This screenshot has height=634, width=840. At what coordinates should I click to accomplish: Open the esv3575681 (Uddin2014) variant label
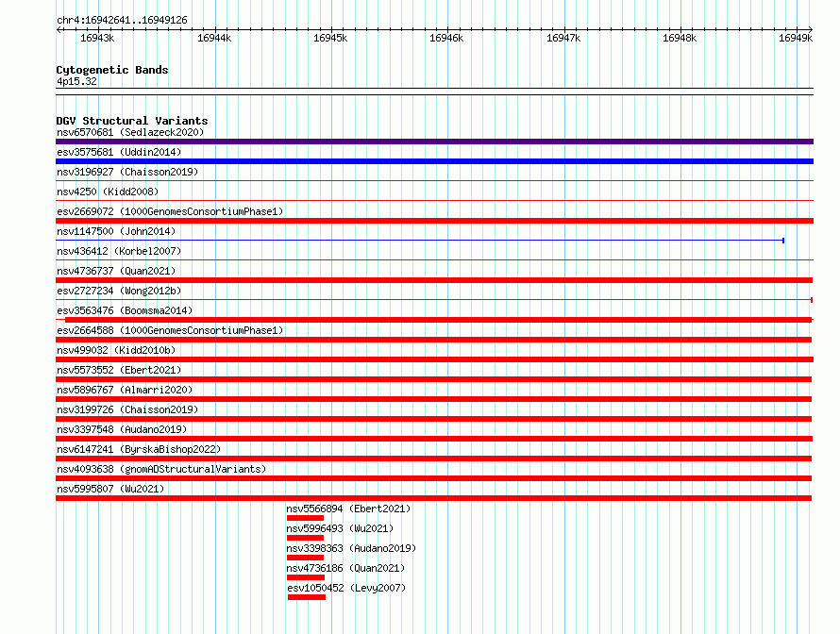point(119,152)
